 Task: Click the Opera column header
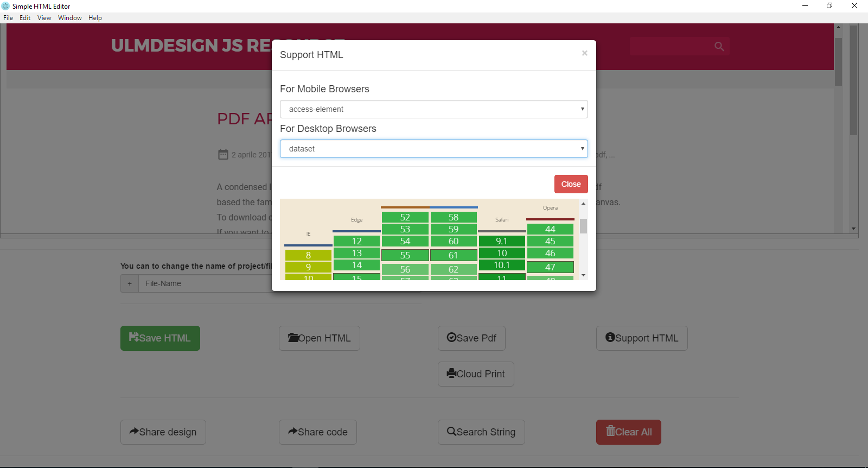tap(550, 208)
